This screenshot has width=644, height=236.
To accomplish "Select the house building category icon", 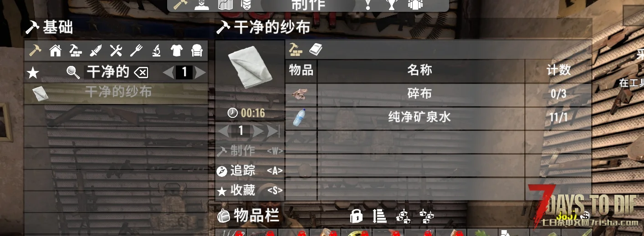I will click(x=56, y=50).
